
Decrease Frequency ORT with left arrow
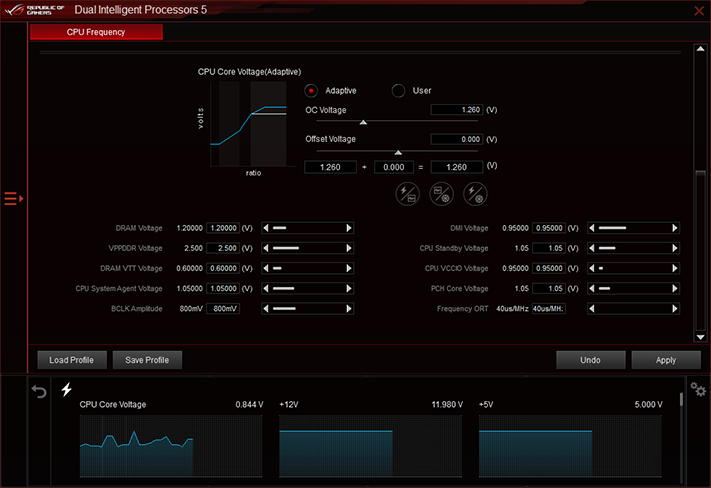[x=592, y=309]
